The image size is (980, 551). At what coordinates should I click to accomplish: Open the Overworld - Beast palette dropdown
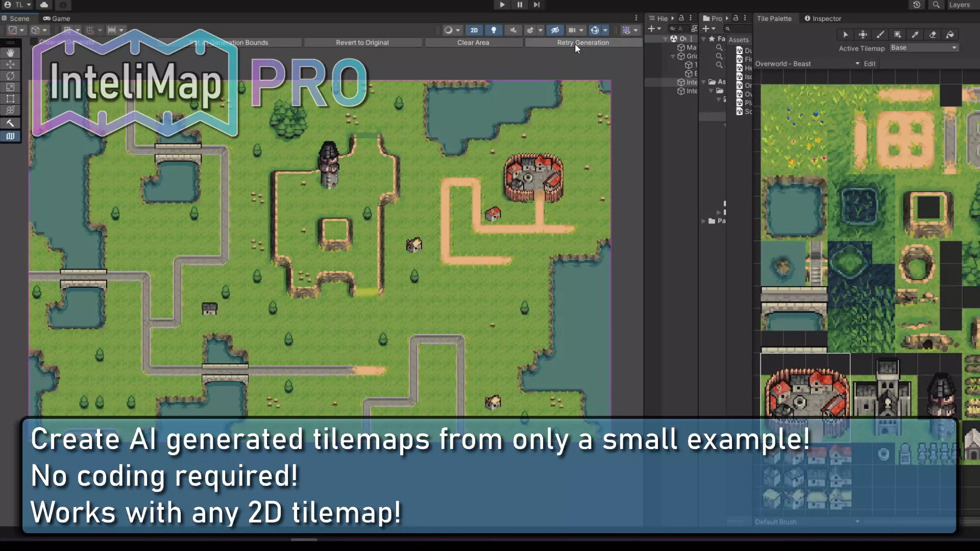point(807,64)
